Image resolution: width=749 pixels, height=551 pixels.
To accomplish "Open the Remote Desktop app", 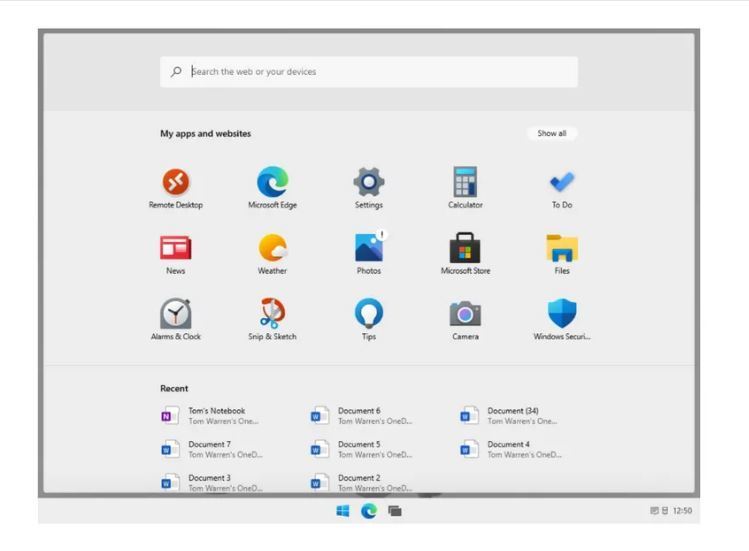I will point(175,183).
